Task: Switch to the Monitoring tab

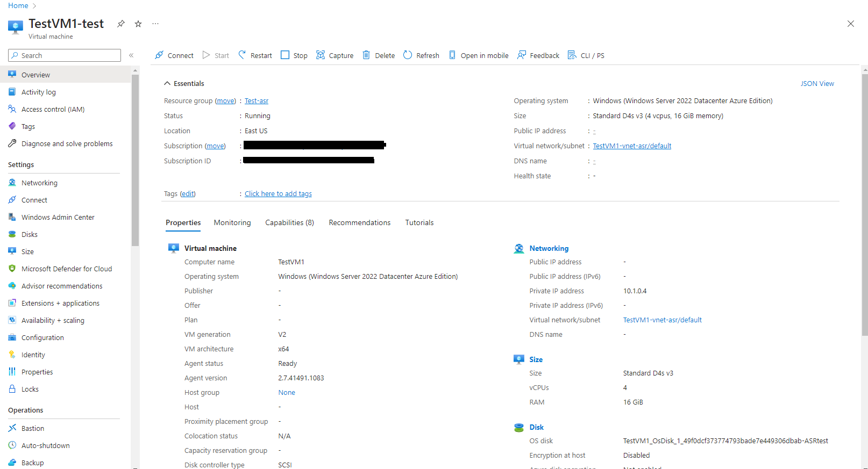Action: point(232,222)
